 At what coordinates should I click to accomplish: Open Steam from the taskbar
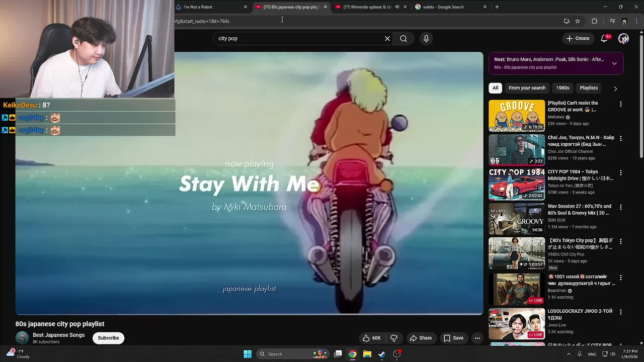381,354
